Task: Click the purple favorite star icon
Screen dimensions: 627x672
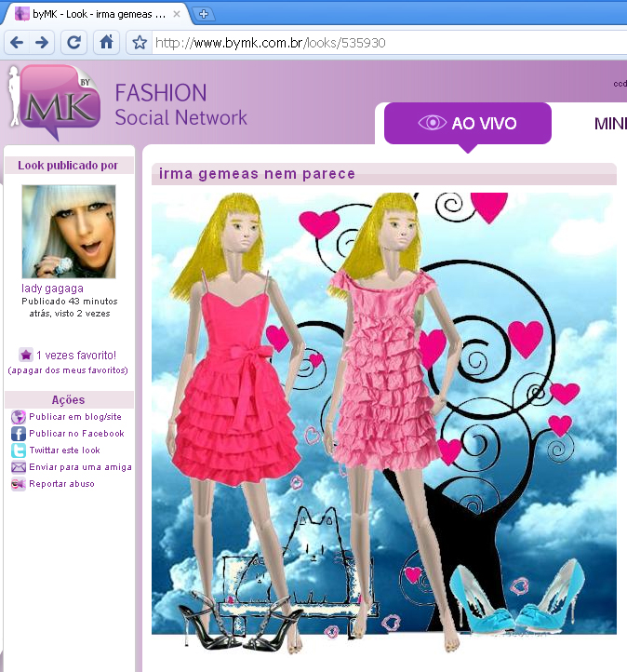Action: coord(26,355)
